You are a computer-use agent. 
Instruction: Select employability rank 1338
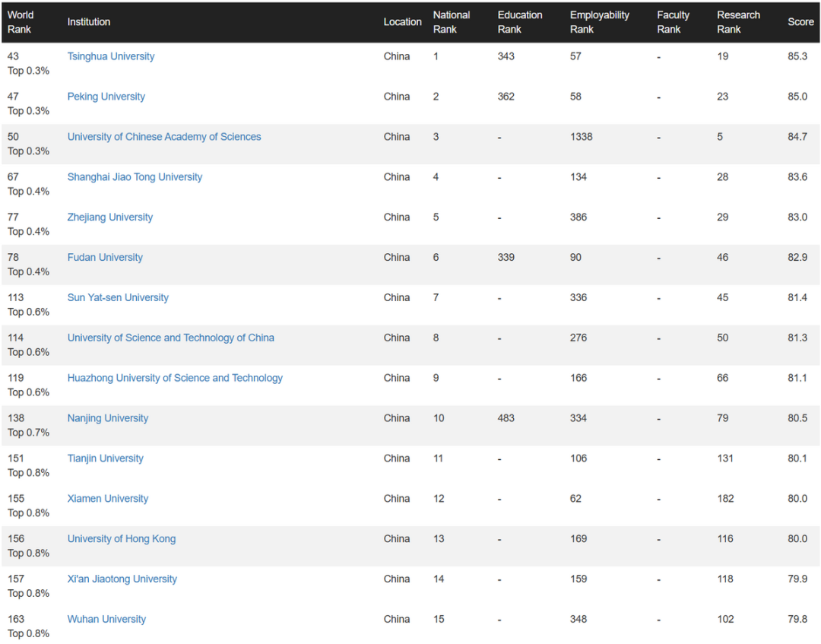point(582,137)
